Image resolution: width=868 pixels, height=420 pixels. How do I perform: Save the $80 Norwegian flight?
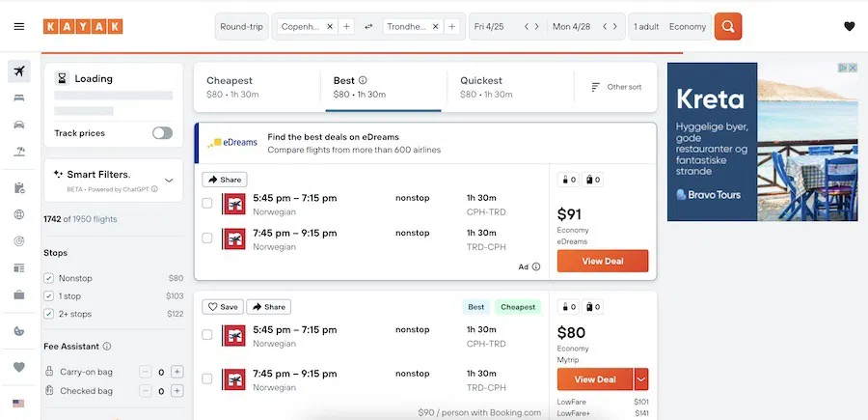tap(223, 307)
